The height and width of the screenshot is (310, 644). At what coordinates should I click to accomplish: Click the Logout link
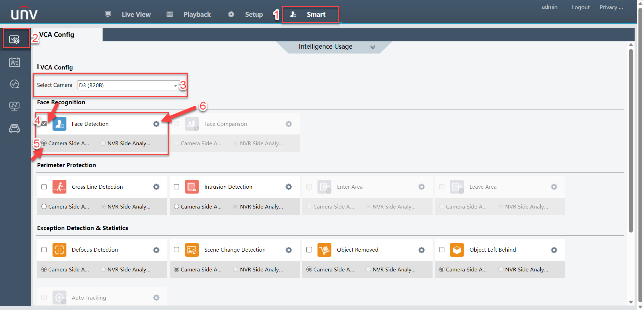580,7
